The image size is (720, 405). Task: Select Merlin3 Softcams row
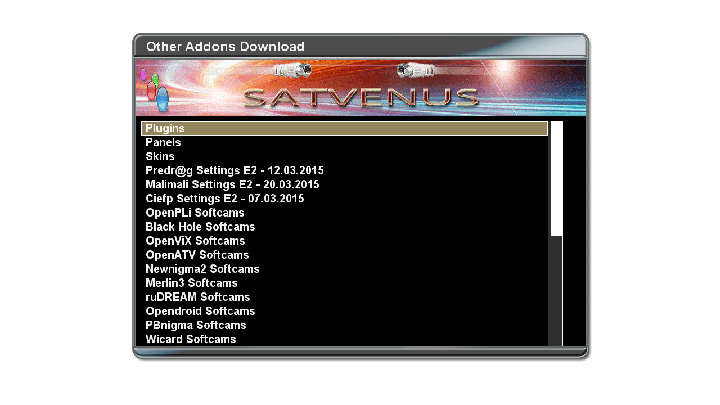[x=344, y=283]
